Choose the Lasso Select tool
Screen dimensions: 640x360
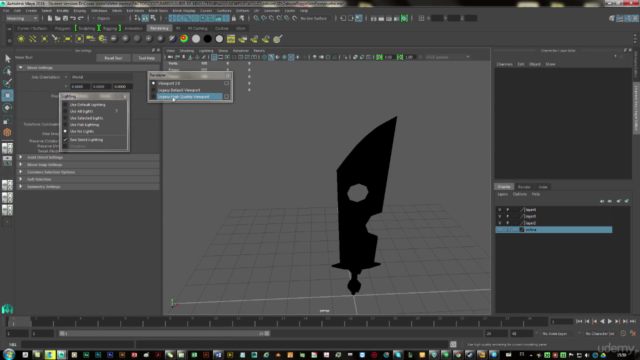(7, 71)
